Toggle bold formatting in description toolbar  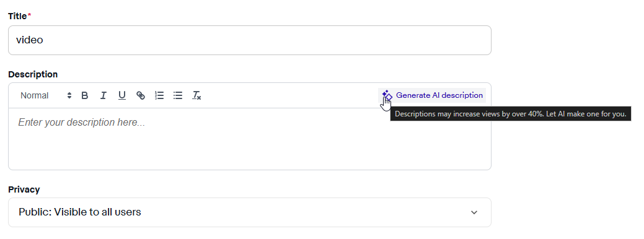pyautogui.click(x=85, y=95)
